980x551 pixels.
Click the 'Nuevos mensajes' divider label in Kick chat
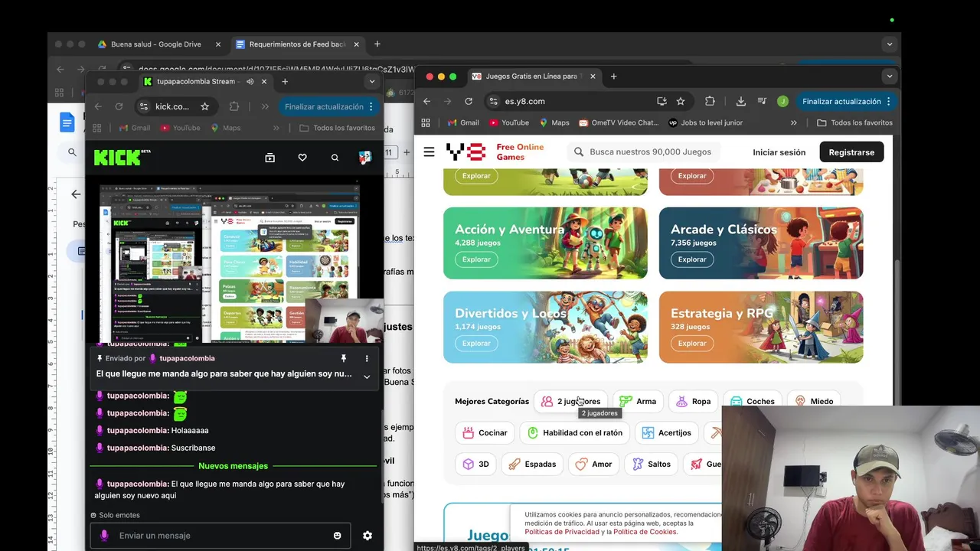point(234,466)
